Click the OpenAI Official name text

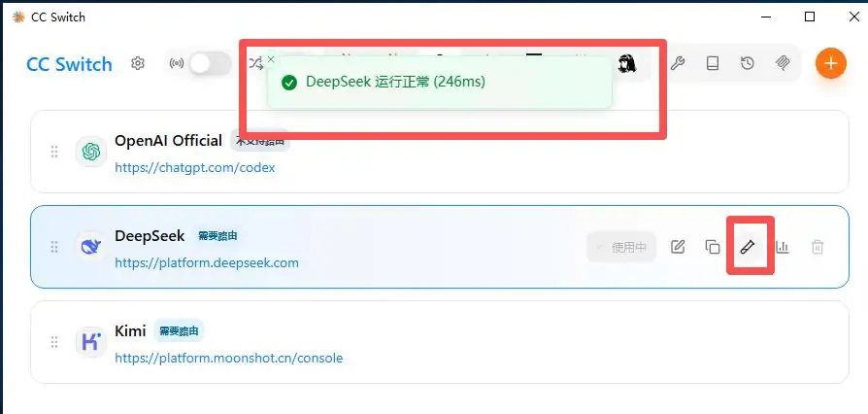click(x=168, y=141)
